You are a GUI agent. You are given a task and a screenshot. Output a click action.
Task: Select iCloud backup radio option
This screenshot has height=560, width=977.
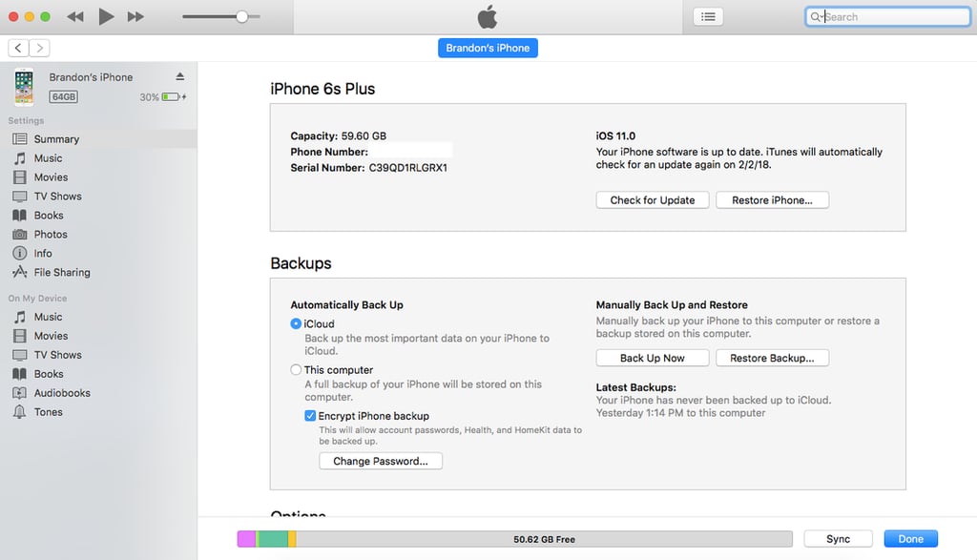point(296,324)
